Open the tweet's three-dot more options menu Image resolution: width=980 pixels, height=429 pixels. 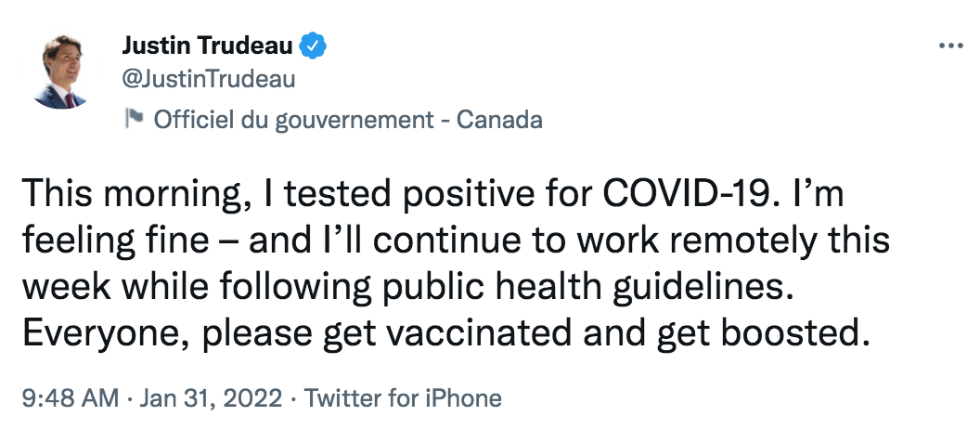(951, 45)
